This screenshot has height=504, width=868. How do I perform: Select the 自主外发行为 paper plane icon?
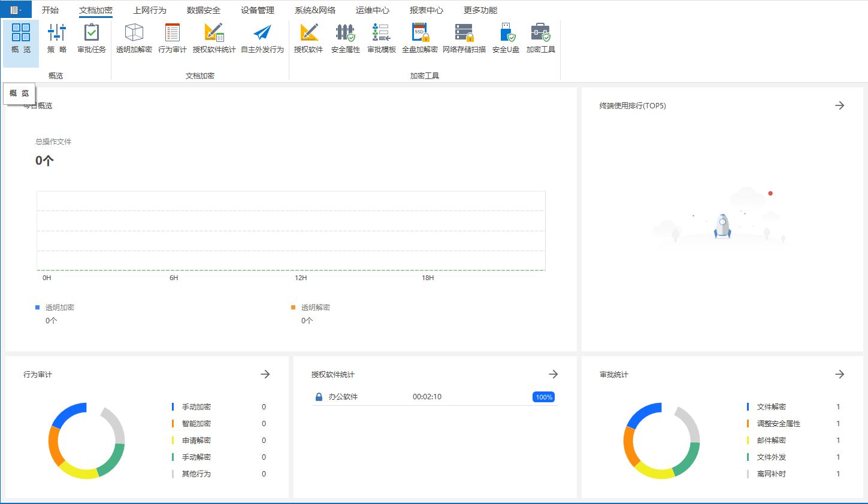point(262,38)
